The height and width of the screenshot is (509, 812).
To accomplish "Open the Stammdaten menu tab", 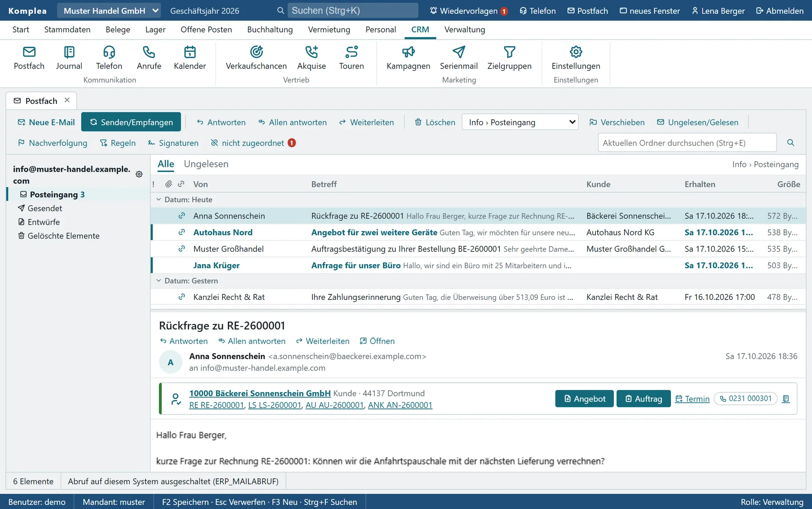I will tap(67, 29).
